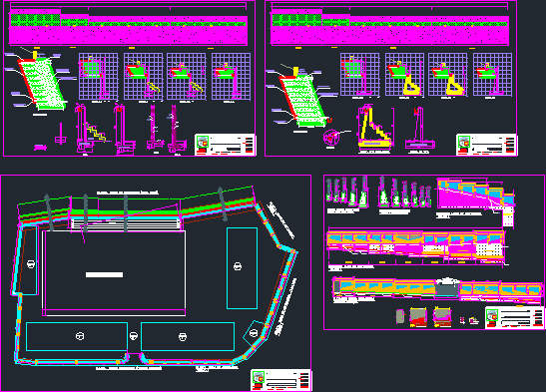Click the white label bar in the large central rectangle

coord(104,274)
